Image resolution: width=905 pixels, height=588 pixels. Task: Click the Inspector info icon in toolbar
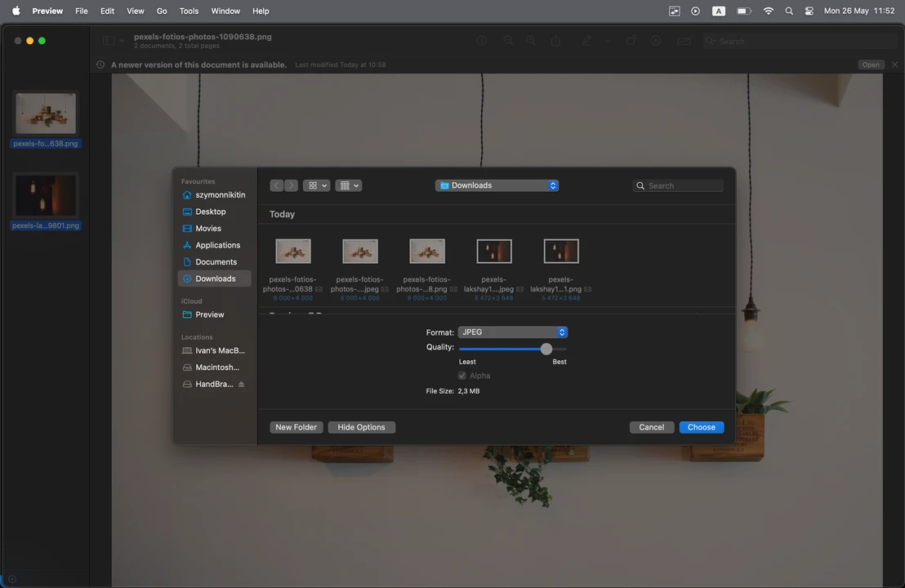tap(482, 40)
